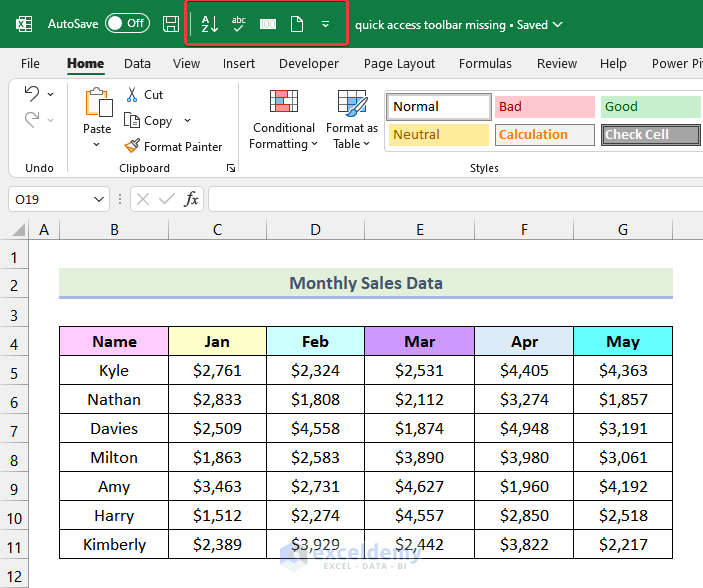Open the Developer tab
Image resolution: width=703 pixels, height=588 pixels.
point(308,63)
